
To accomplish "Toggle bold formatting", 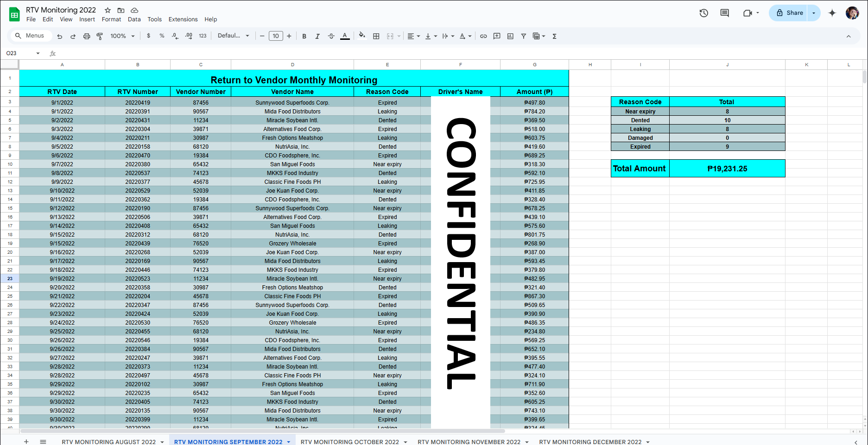I will [304, 36].
